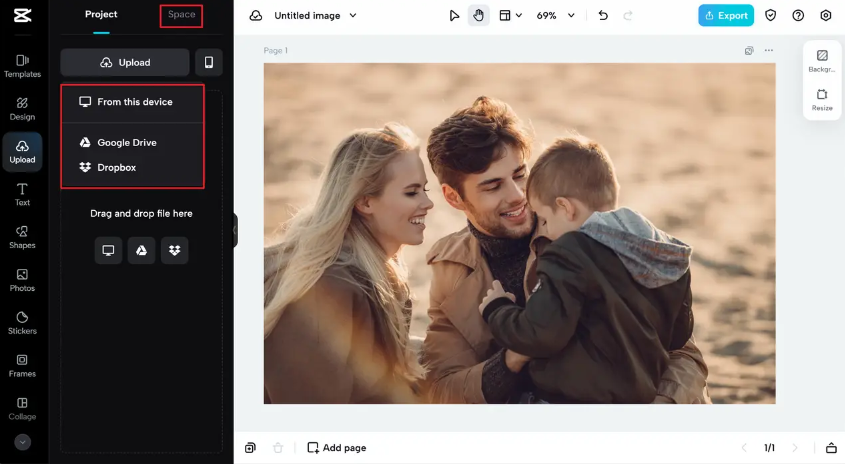Open the 69% zoom dropdown
The height and width of the screenshot is (464, 845).
(555, 16)
